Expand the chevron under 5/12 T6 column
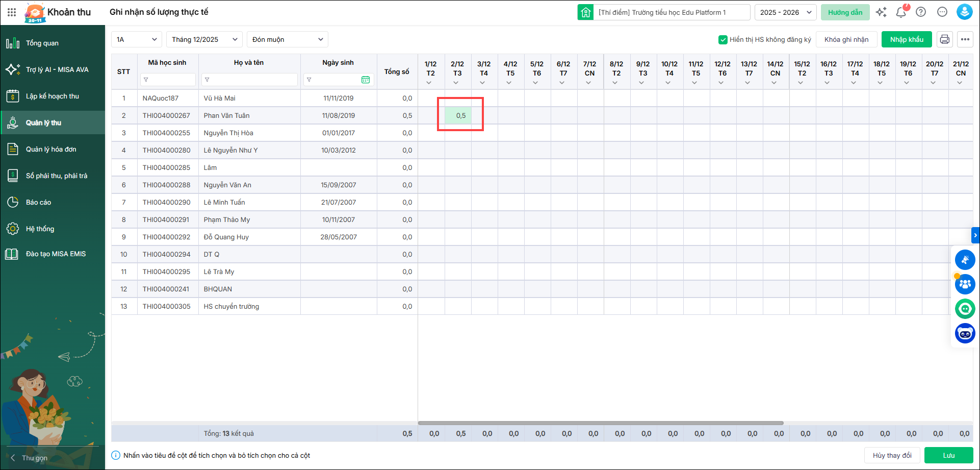 coord(535,83)
